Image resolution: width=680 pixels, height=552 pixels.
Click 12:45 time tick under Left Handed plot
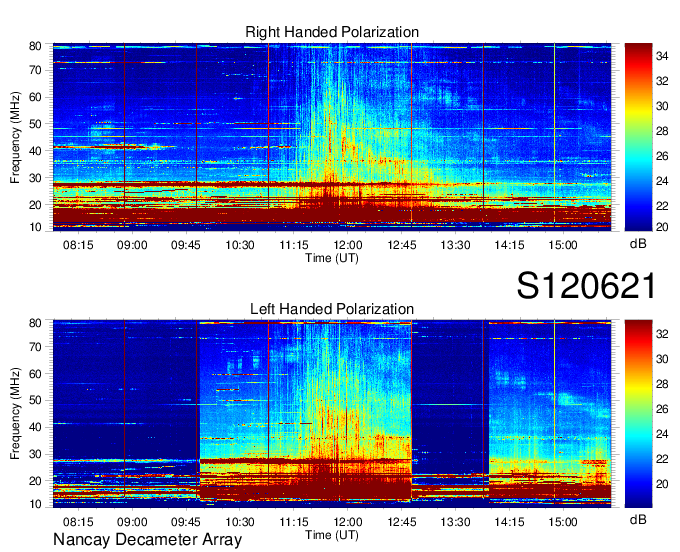click(x=402, y=522)
